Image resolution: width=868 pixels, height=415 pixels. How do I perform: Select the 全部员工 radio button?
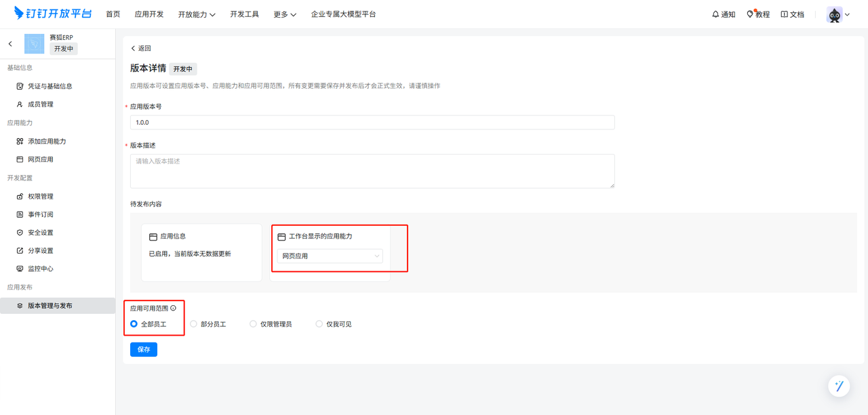(134, 324)
